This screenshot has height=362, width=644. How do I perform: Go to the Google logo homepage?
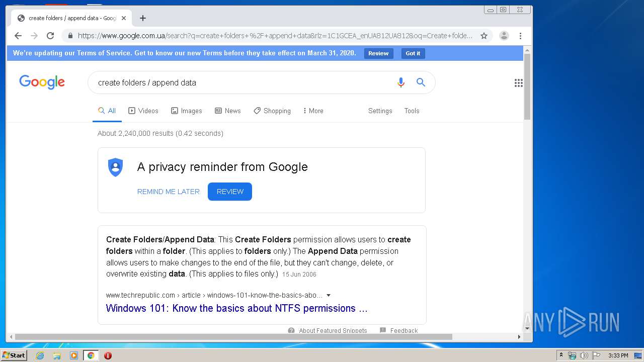click(x=42, y=82)
